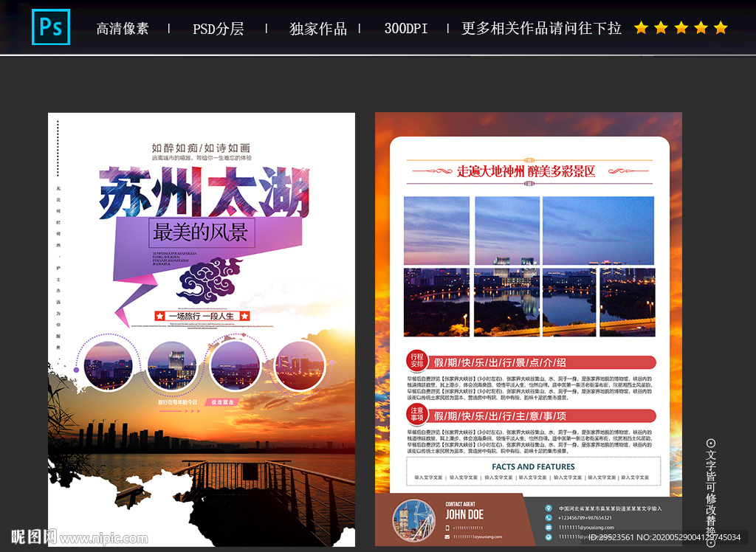The height and width of the screenshot is (552, 756).
Task: Click the FACTS AND FEATURES heading
Action: point(533,466)
